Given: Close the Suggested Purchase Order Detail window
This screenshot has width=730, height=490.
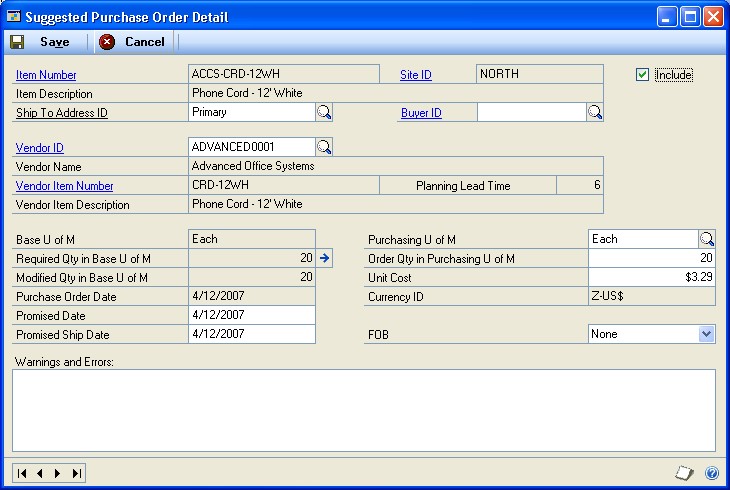Looking at the screenshot, I should 713,17.
